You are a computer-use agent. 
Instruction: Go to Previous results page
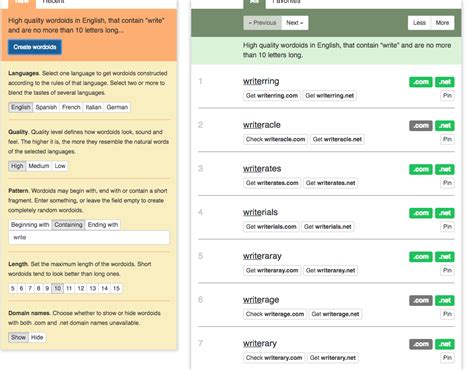[x=263, y=23]
